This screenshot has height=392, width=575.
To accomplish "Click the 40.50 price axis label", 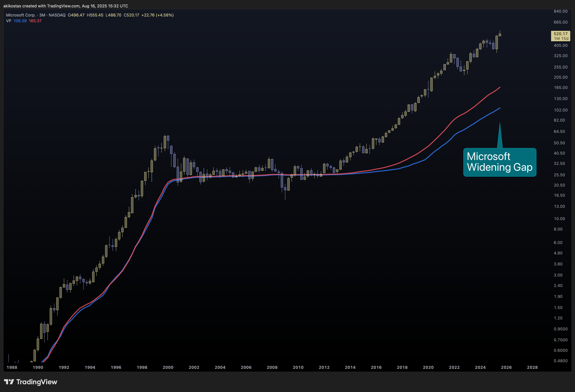I will coord(559,153).
